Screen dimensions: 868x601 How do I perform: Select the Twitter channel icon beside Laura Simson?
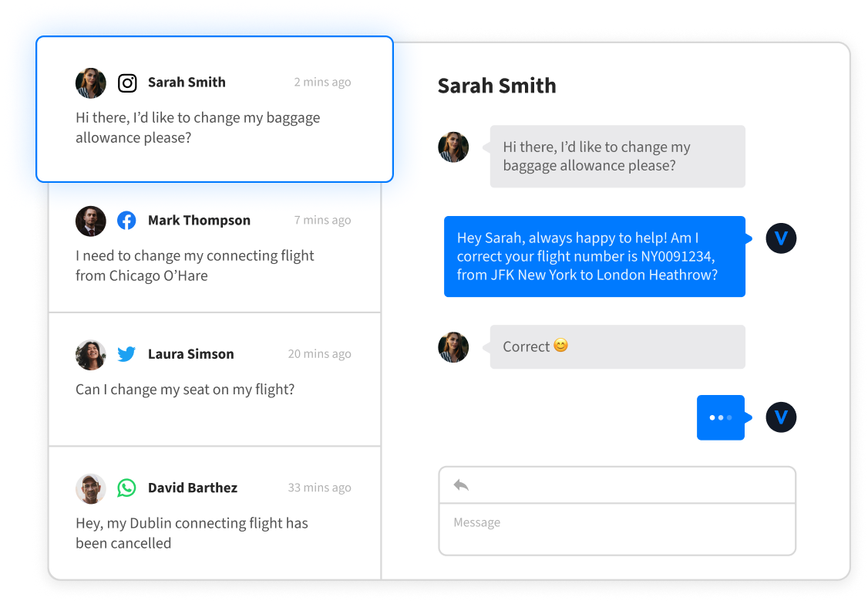point(126,354)
